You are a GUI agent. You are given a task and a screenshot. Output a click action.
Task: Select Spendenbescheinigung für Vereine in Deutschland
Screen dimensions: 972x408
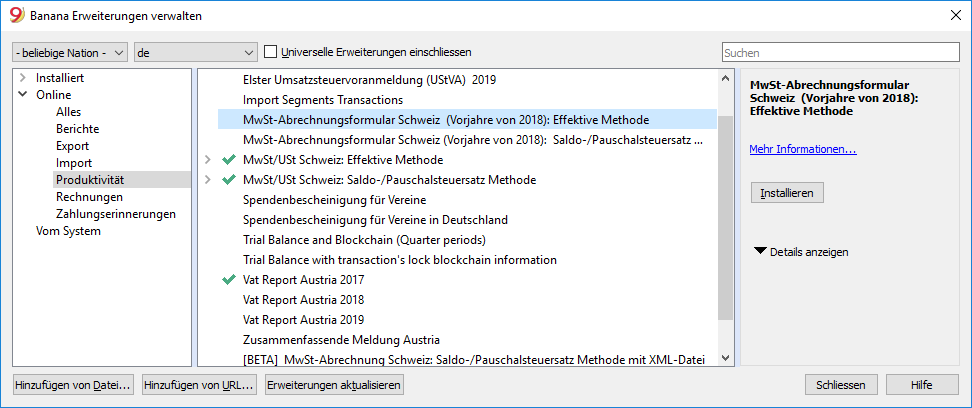pyautogui.click(x=376, y=220)
